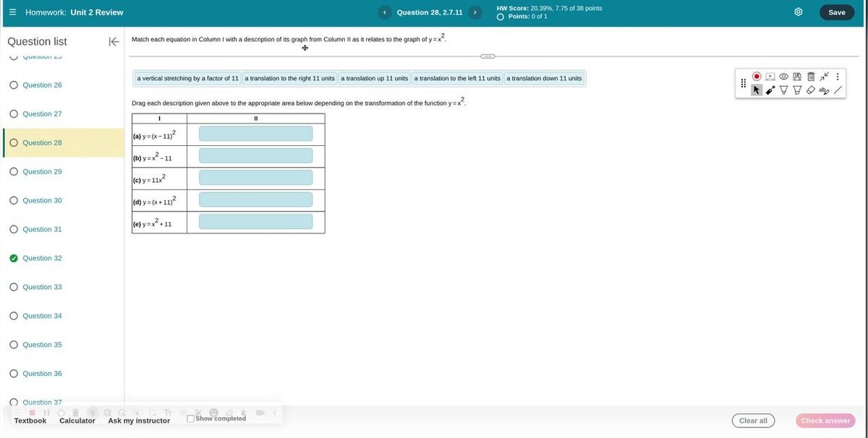Click the answer blank beside equation (a)

coord(255,134)
